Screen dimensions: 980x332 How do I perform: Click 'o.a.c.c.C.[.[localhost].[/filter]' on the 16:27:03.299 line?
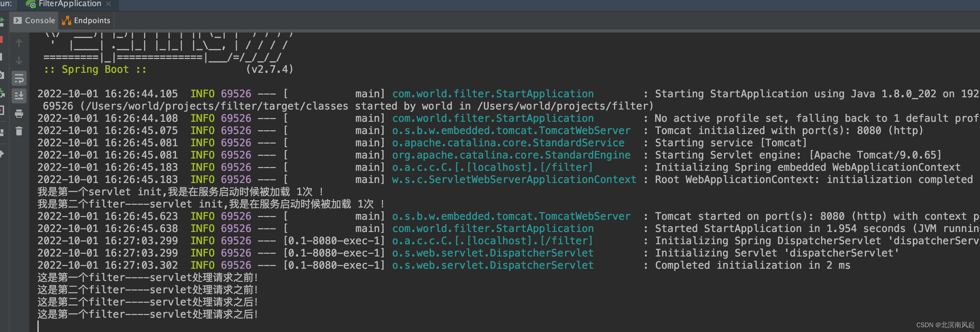492,240
